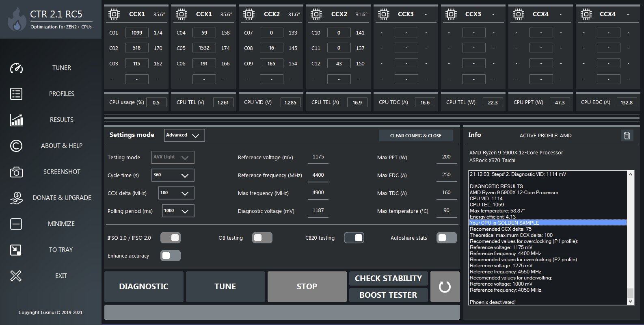Edit the Max TDC (A) field
The width and height of the screenshot is (644, 325).
click(x=446, y=193)
